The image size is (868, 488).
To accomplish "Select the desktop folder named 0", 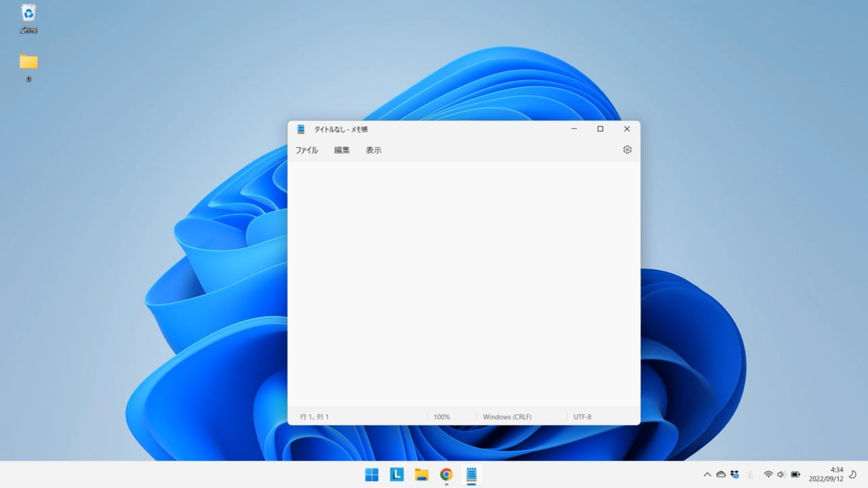I will coord(28,68).
